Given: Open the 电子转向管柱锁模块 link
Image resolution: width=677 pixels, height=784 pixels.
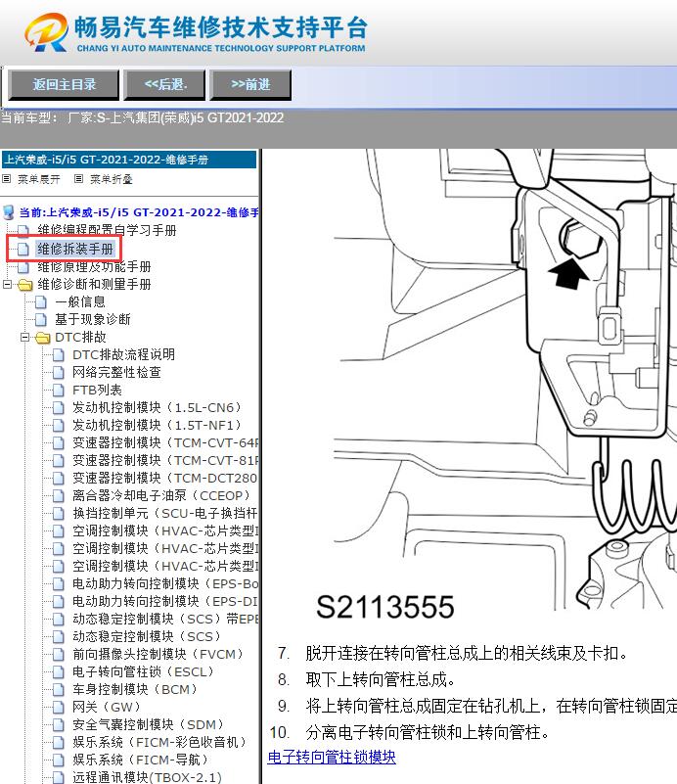Looking at the screenshot, I should click(332, 757).
